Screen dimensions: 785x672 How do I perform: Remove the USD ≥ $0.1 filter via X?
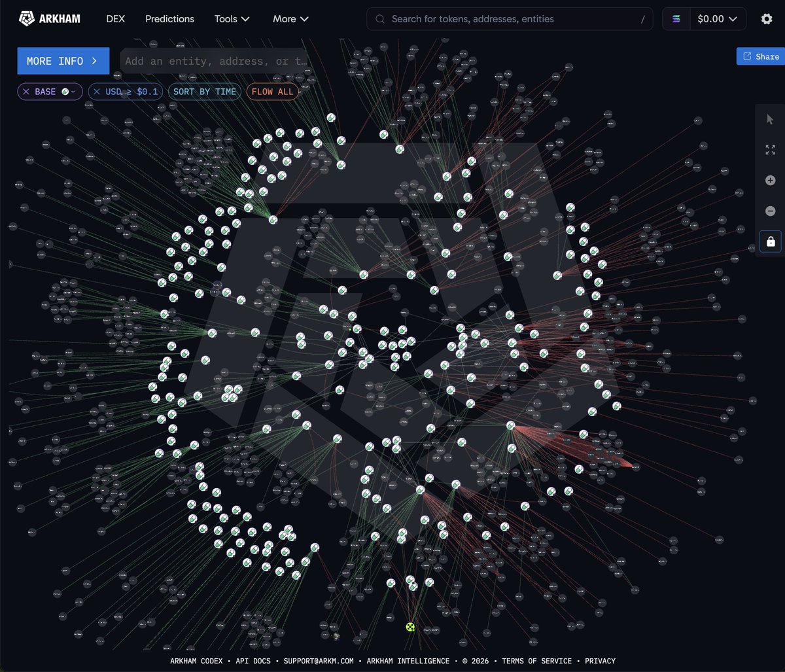click(x=97, y=92)
